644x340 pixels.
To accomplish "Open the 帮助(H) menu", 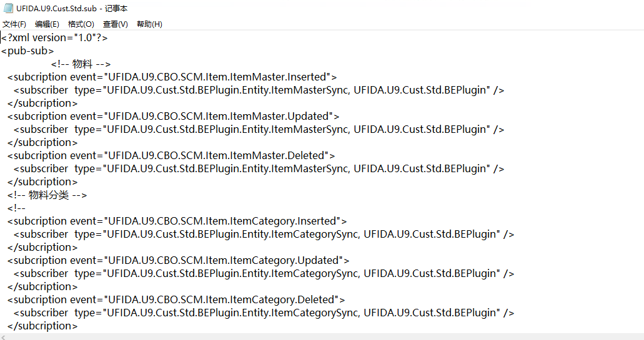I will (x=149, y=24).
